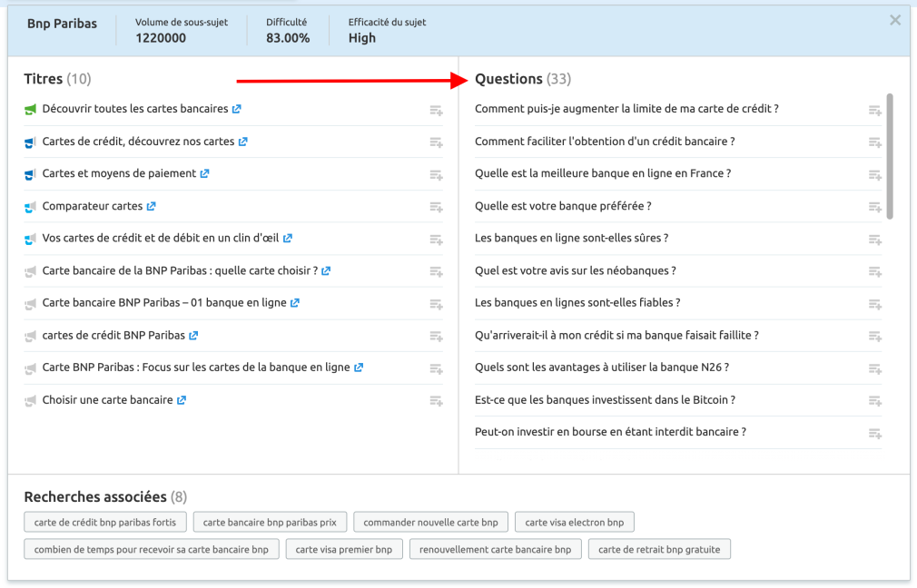Screen dimensions: 917x588
Task: Add 'Comment faciliter l'obtention d'un crédit' question to list
Action: pyautogui.click(x=875, y=142)
